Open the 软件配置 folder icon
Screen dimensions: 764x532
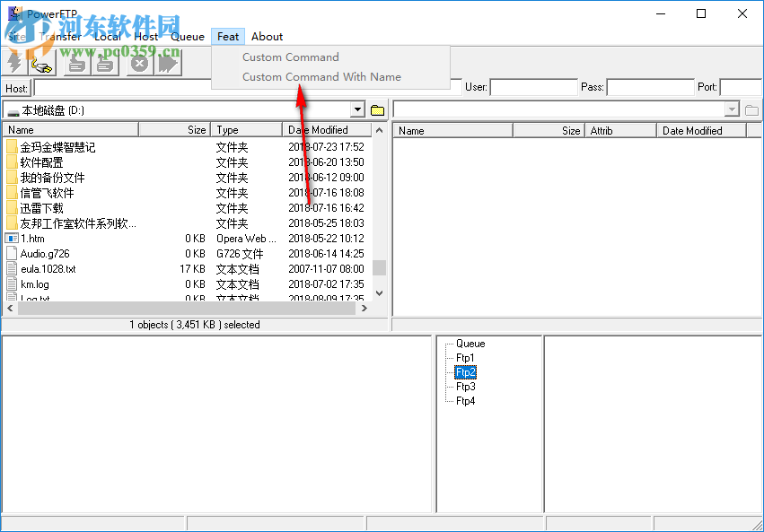(x=11, y=162)
